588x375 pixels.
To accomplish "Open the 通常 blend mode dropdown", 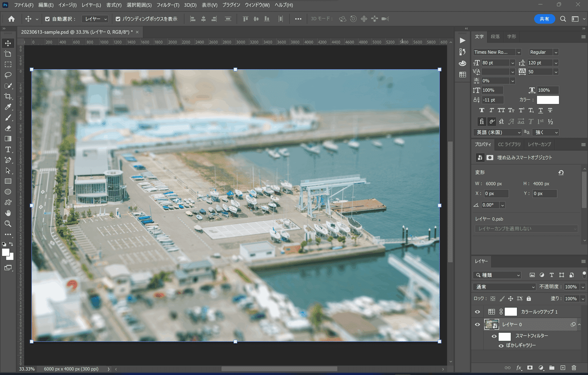I will [x=505, y=287].
